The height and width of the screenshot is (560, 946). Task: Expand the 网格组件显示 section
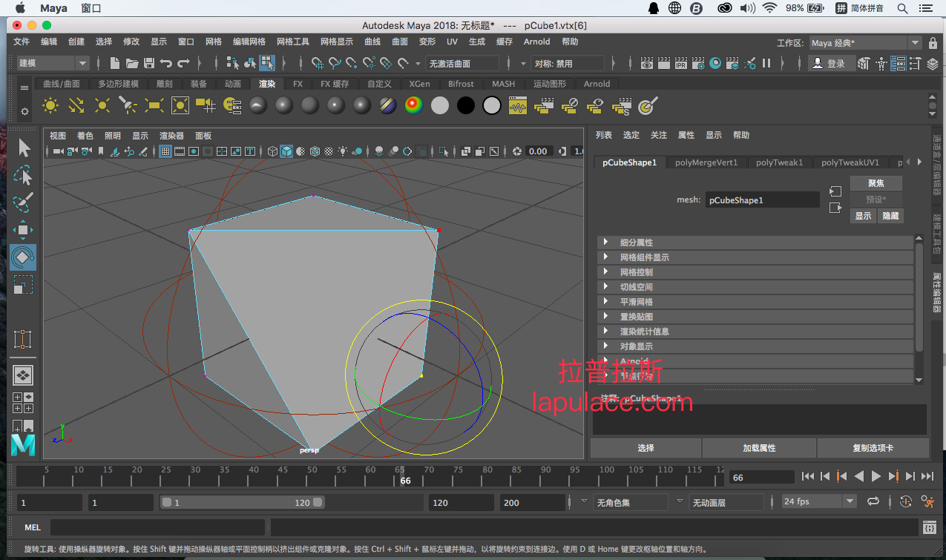tap(755, 257)
